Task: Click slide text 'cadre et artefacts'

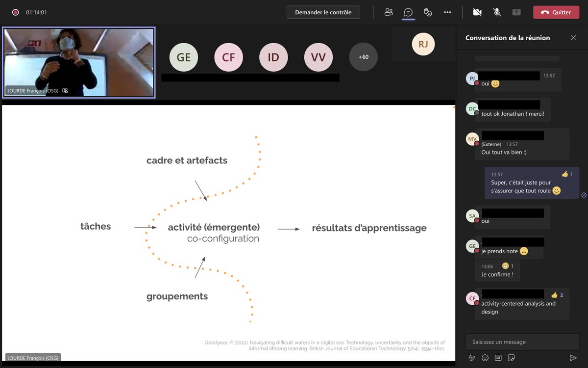Action: tap(187, 160)
